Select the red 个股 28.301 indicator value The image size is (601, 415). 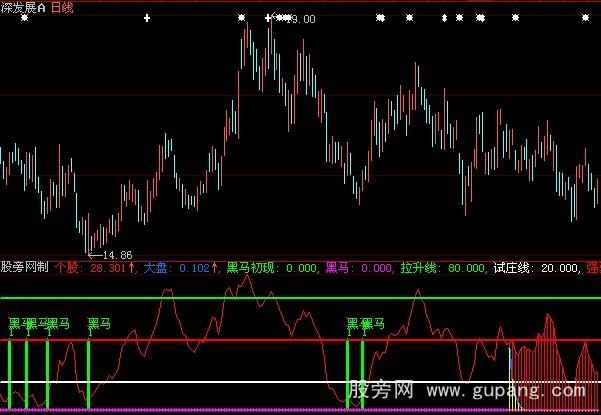(94, 267)
